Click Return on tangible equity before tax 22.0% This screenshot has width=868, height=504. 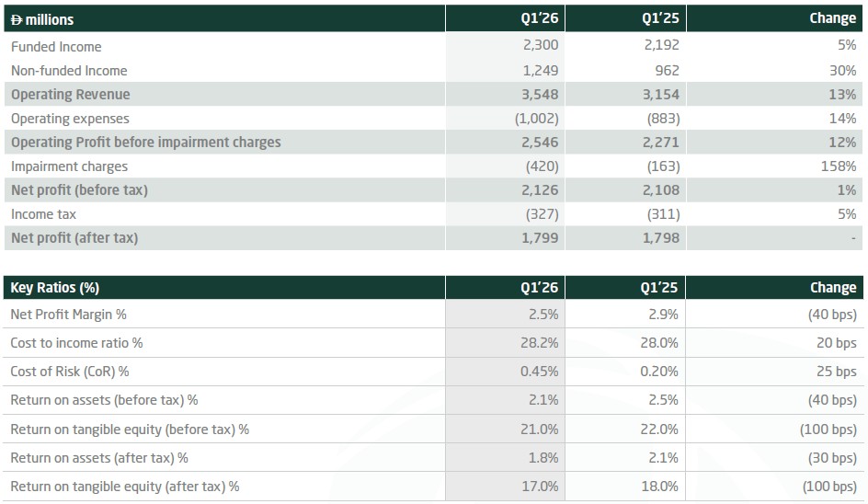click(x=659, y=430)
